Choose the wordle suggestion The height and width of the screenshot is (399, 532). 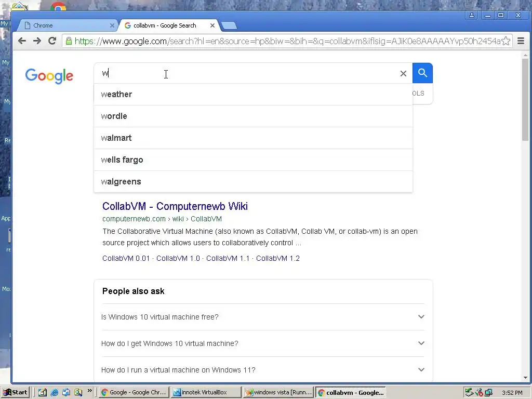(x=253, y=116)
